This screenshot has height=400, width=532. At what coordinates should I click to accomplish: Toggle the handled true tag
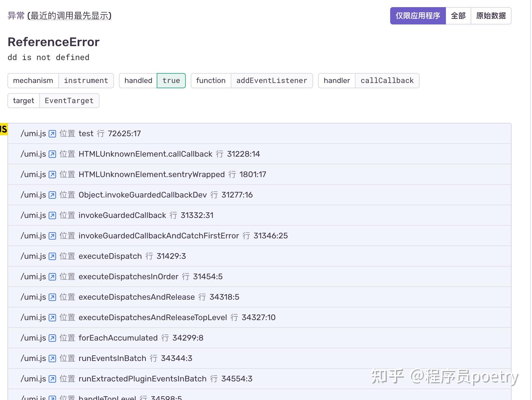[171, 80]
